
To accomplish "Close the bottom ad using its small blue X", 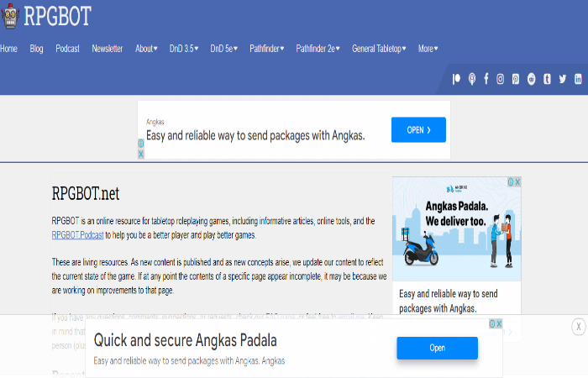I will pos(499,324).
